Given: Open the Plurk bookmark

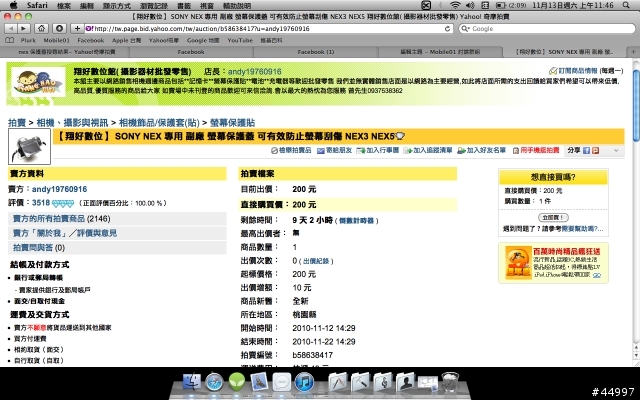Looking at the screenshot, I should click(28, 40).
